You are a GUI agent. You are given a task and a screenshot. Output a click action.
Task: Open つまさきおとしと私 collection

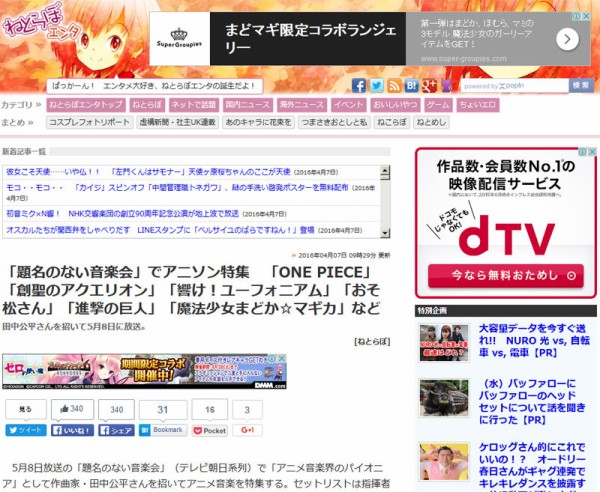tap(334, 122)
